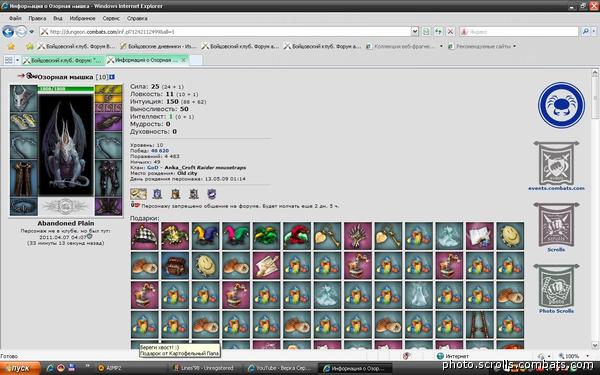Image resolution: width=600 pixels, height=375 pixels.
Task: Click the Favorites star icon
Action: click(11, 46)
